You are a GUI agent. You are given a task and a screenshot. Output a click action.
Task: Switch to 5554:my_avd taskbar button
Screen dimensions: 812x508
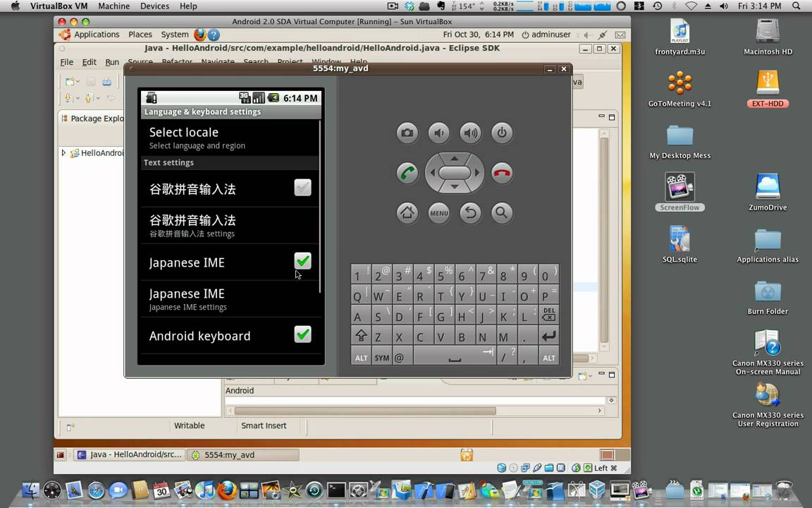243,454
